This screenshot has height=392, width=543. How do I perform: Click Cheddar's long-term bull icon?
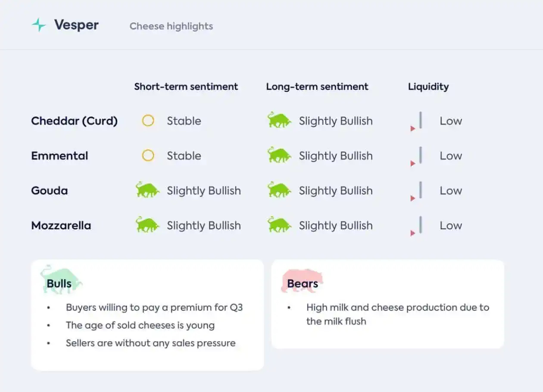click(279, 120)
